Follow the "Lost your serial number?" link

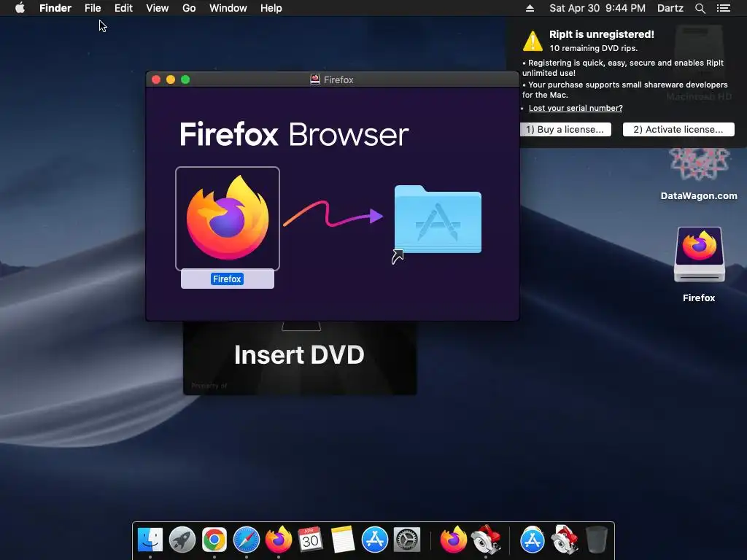click(x=576, y=108)
